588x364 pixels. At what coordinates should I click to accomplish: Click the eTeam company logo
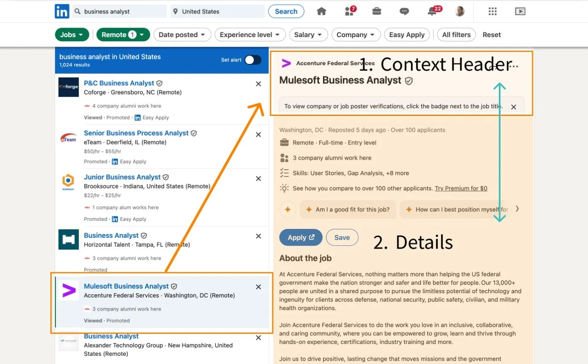tap(69, 138)
